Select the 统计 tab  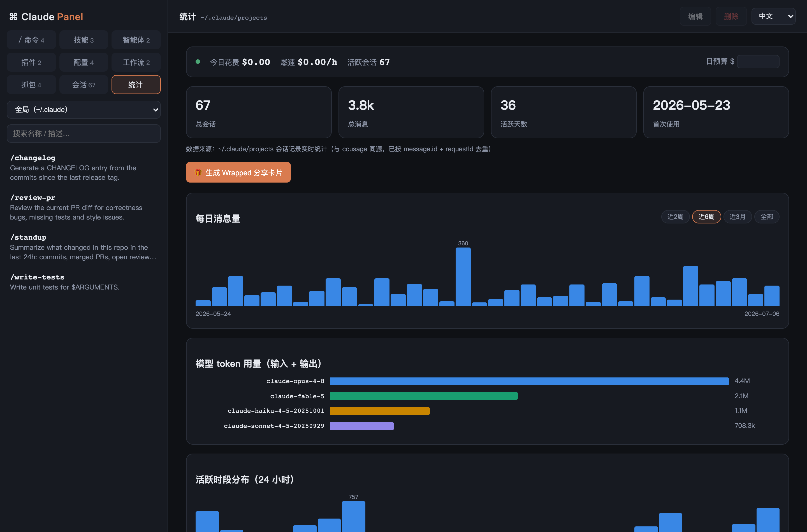coord(136,85)
